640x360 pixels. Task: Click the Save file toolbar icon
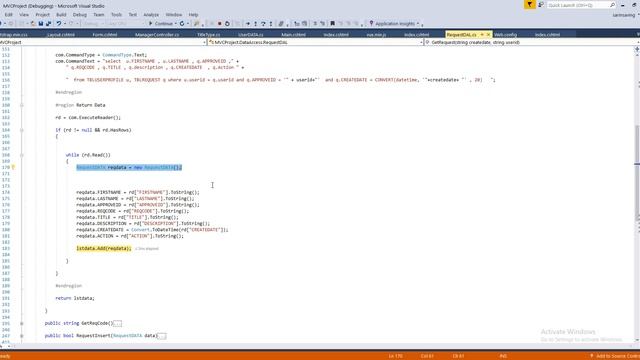pos(41,24)
